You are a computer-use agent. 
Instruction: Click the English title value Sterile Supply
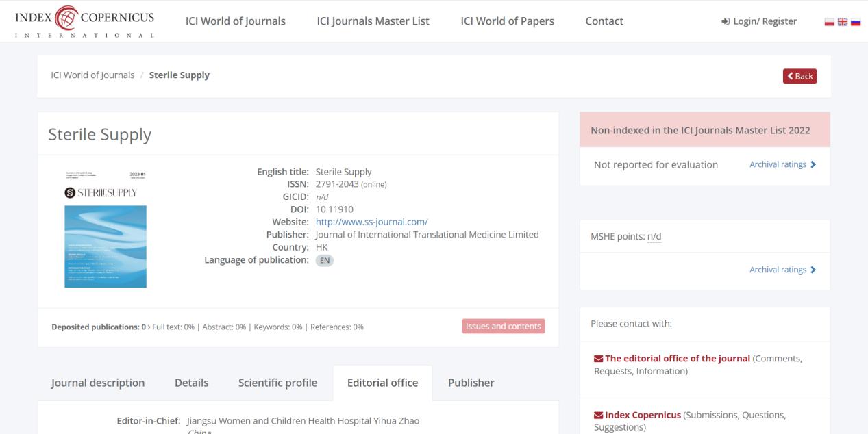tap(344, 171)
